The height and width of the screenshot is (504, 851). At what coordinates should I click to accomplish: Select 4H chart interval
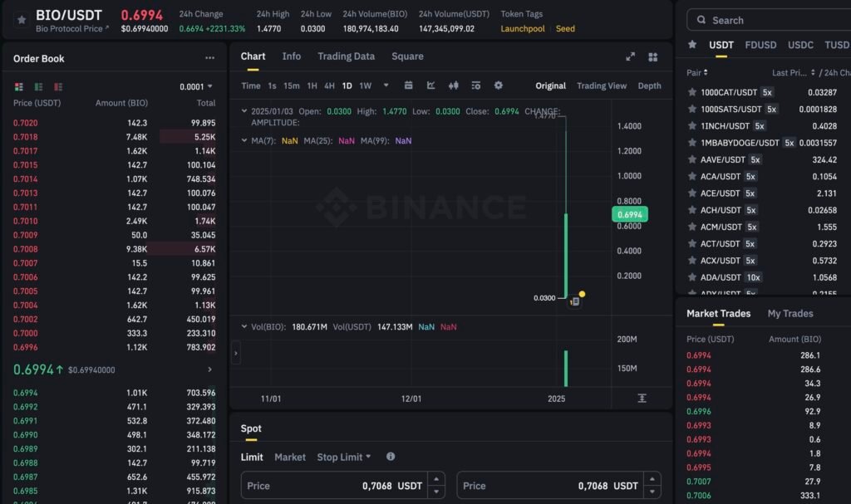(x=329, y=86)
